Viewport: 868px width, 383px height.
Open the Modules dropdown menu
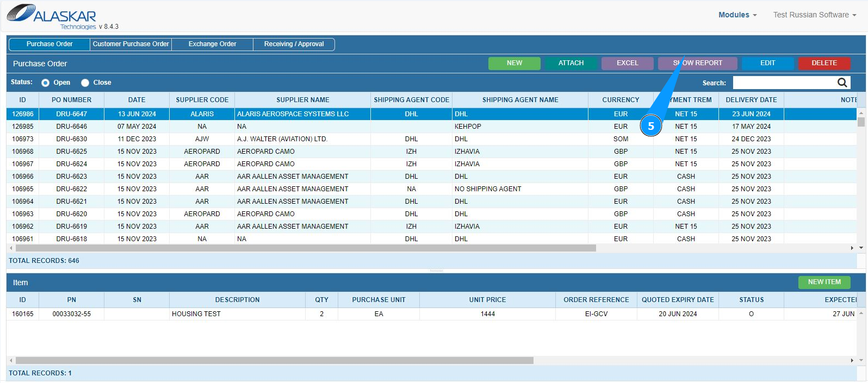pyautogui.click(x=737, y=15)
